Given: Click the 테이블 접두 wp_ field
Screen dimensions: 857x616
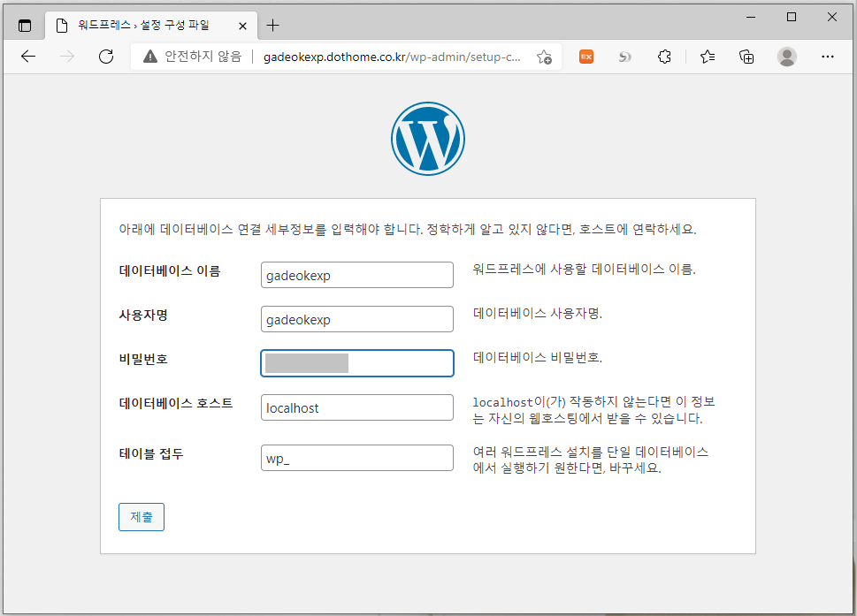Looking at the screenshot, I should [357, 458].
